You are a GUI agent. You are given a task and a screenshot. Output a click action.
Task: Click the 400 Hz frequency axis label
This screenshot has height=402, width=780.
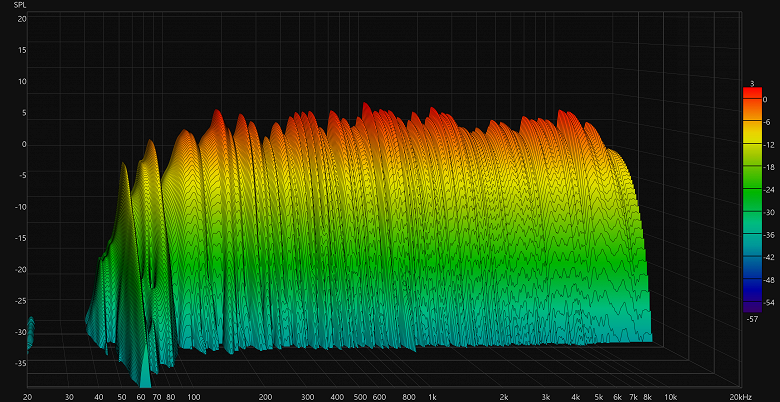click(x=338, y=397)
